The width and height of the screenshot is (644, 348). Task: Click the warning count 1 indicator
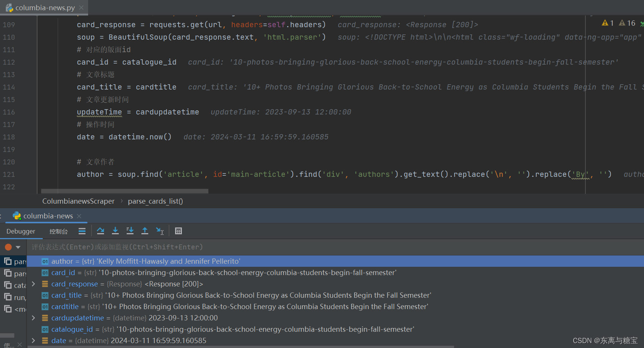click(x=608, y=23)
